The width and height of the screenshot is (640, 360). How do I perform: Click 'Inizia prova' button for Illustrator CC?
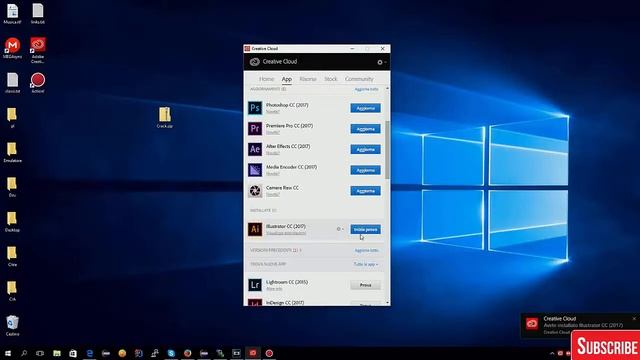pyautogui.click(x=365, y=229)
